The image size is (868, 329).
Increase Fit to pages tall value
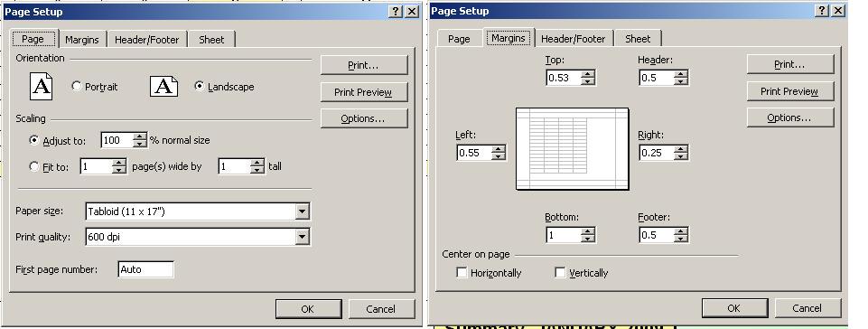pos(257,163)
